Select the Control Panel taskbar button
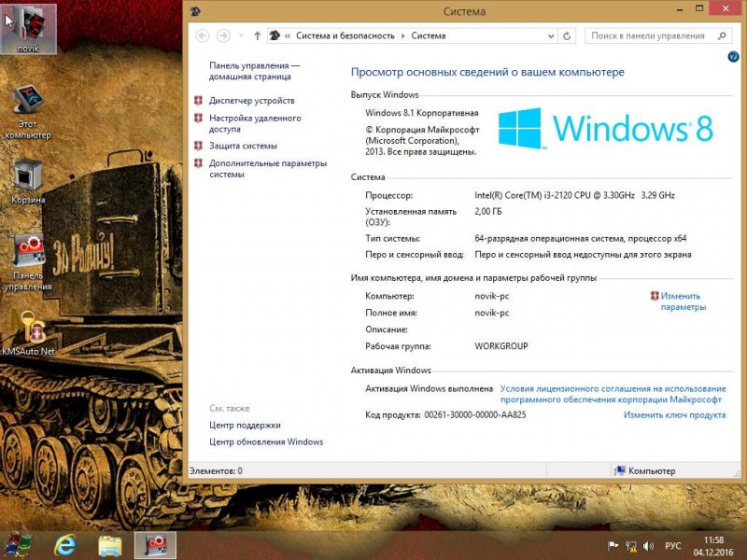This screenshot has width=747, height=560. click(155, 545)
